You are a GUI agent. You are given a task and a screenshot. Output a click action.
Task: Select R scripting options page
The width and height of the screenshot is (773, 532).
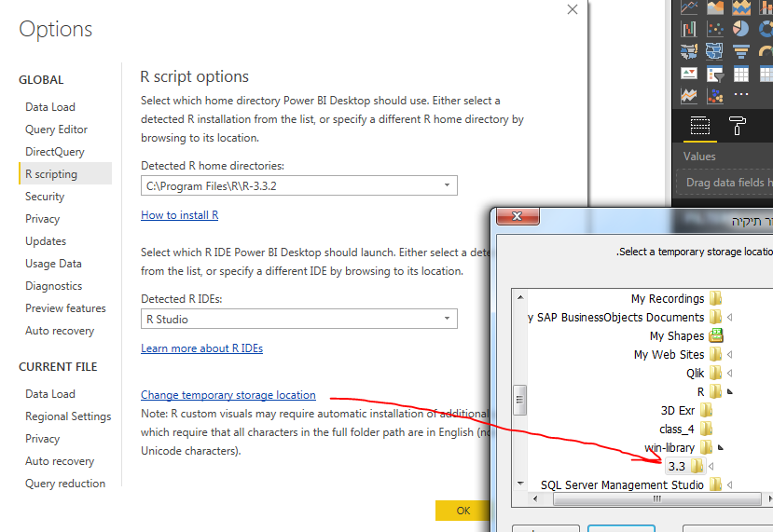65,173
